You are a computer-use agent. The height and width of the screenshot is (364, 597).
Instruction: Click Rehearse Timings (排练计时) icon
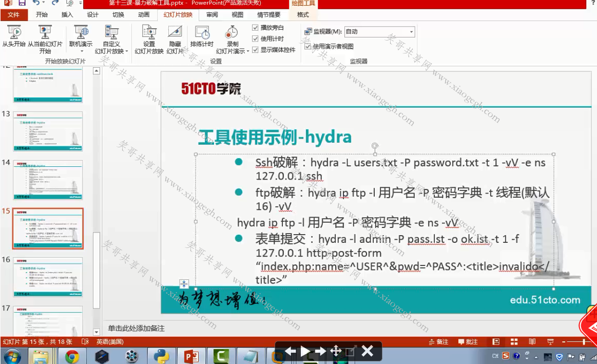202,32
